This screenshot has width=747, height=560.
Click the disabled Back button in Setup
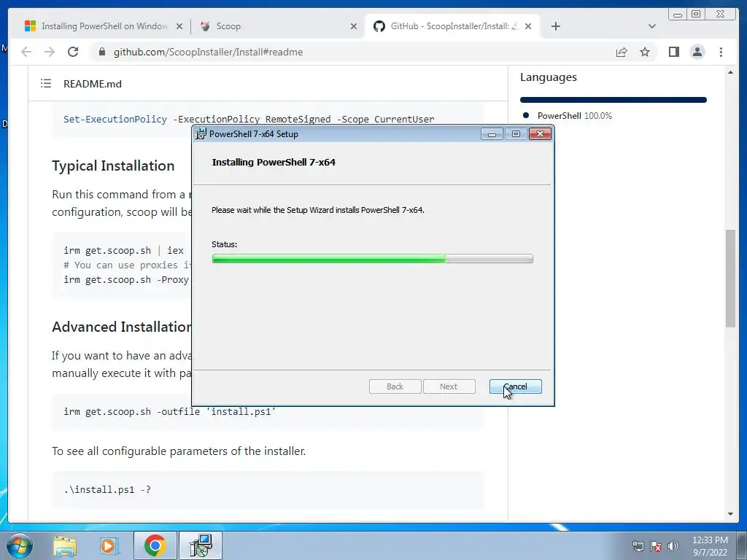395,386
